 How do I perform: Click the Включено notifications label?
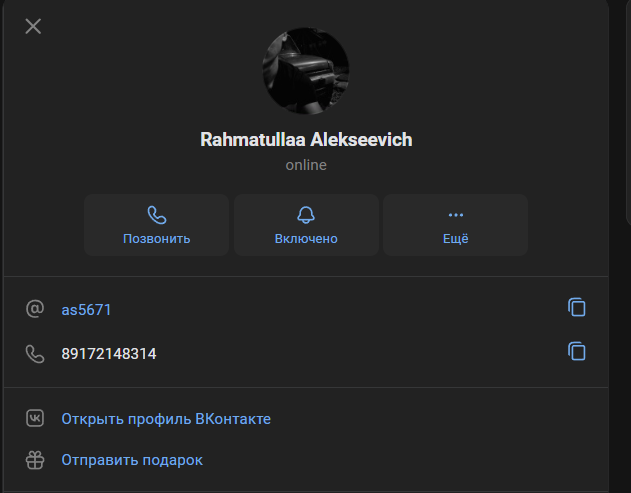[306, 239]
